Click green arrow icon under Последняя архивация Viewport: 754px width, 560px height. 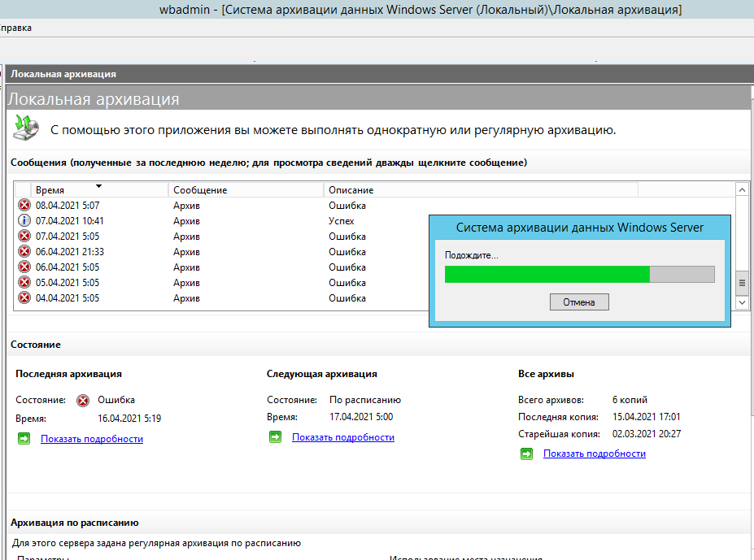[x=24, y=438]
